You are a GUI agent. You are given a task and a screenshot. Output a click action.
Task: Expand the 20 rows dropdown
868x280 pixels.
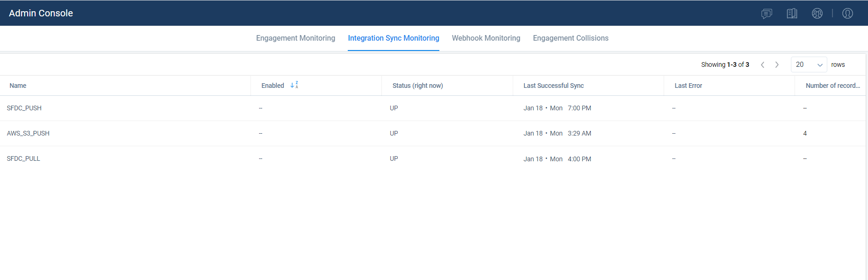point(809,65)
